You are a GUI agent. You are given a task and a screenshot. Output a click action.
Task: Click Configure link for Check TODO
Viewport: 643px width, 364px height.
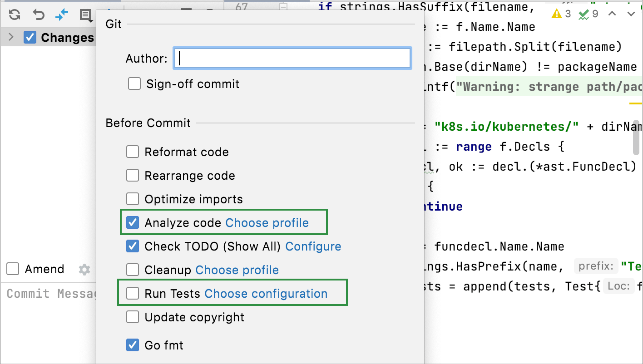pyautogui.click(x=313, y=246)
